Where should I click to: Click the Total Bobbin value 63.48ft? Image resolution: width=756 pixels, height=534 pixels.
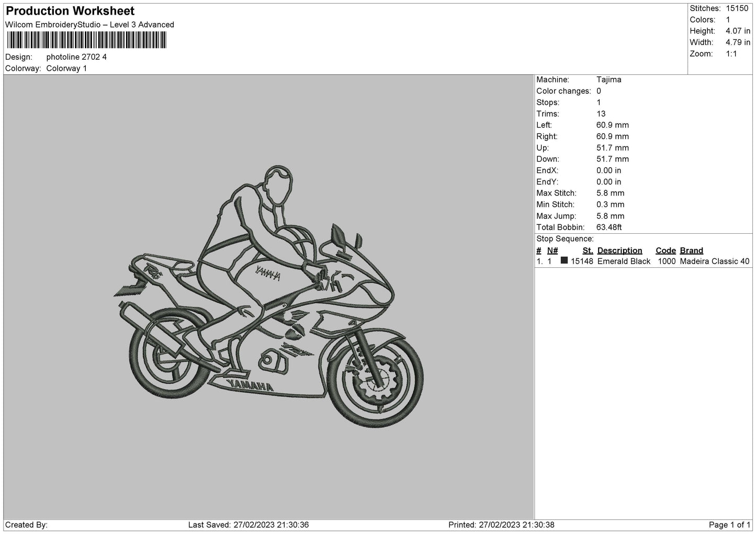pyautogui.click(x=609, y=228)
